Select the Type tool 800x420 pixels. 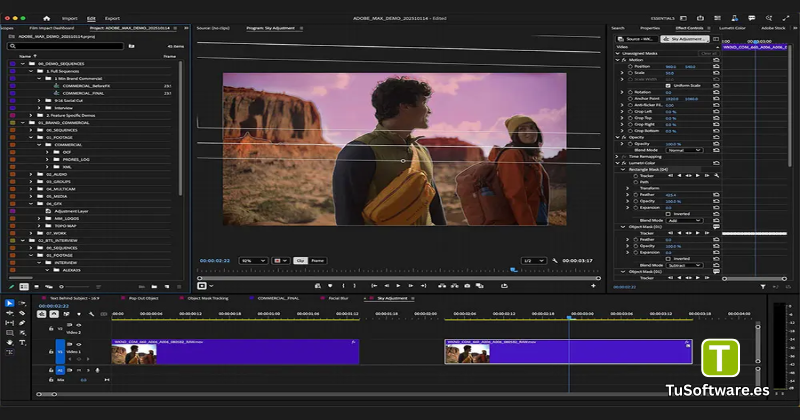click(22, 342)
